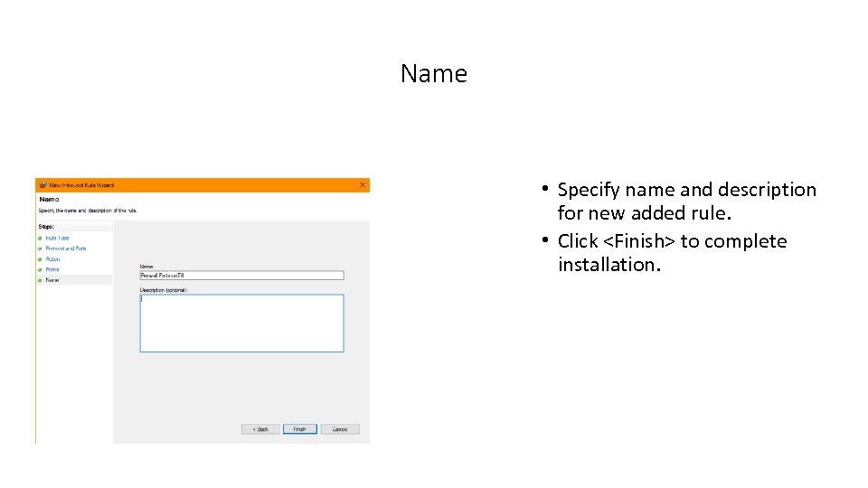Click the green bullet beside Protocol and Ports
The width and height of the screenshot is (868, 488).
(x=40, y=249)
